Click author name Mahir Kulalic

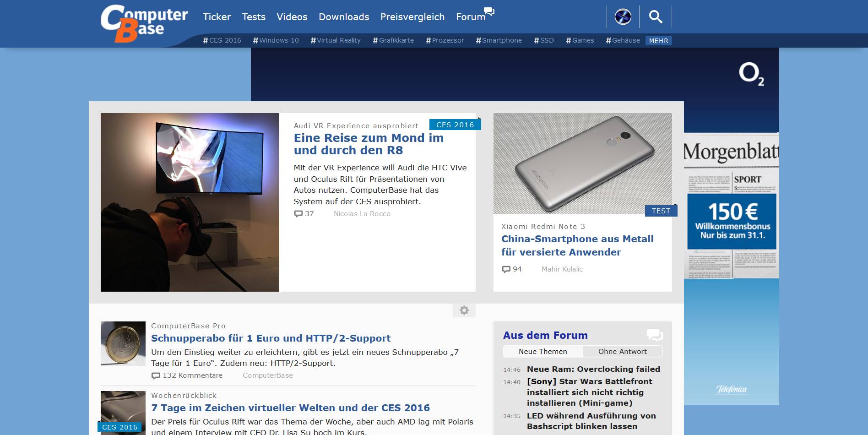pos(562,269)
